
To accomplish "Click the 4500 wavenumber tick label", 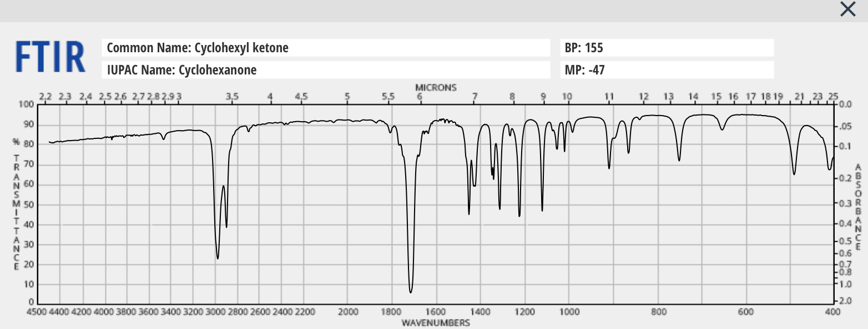I will 38,312.
